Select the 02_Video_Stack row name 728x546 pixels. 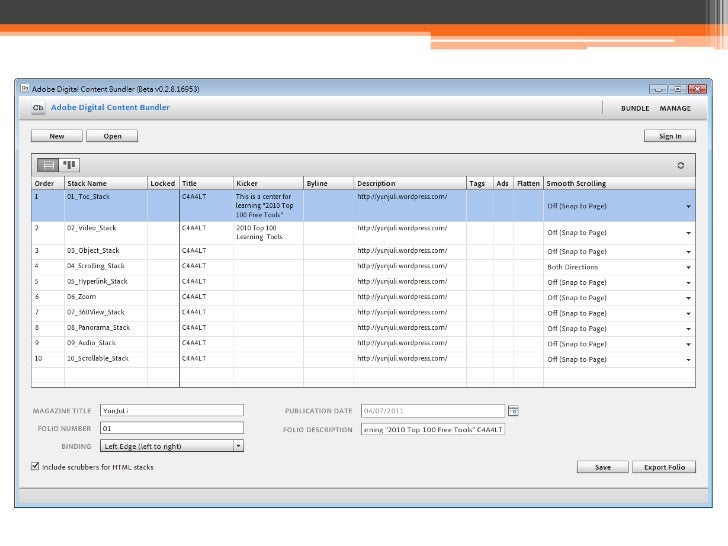pyautogui.click(x=91, y=228)
